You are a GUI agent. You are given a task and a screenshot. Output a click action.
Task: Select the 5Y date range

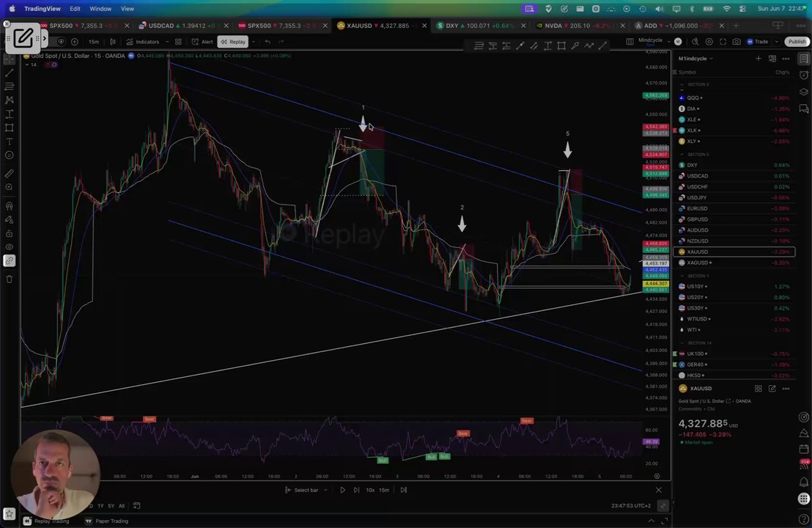tap(111, 506)
